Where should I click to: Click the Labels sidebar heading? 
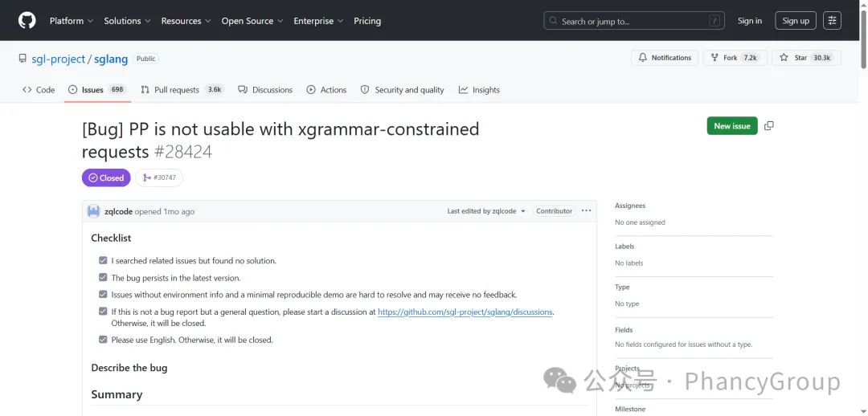[x=624, y=247]
